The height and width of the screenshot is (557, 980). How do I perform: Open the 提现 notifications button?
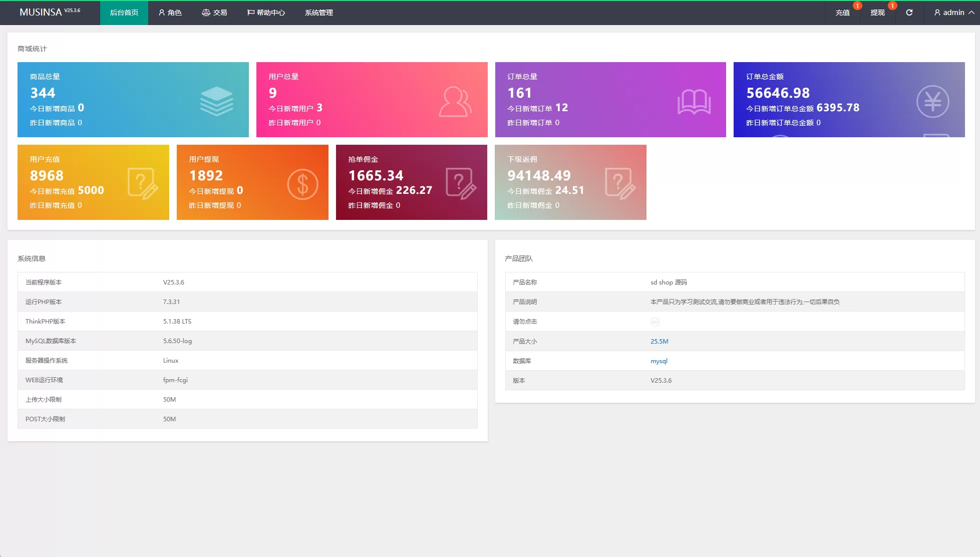point(877,13)
